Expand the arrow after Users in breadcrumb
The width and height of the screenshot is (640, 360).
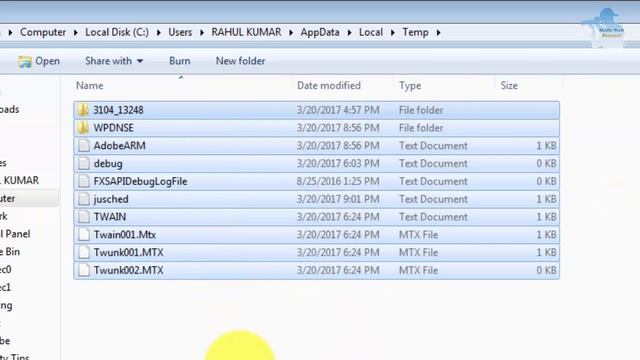pyautogui.click(x=202, y=32)
